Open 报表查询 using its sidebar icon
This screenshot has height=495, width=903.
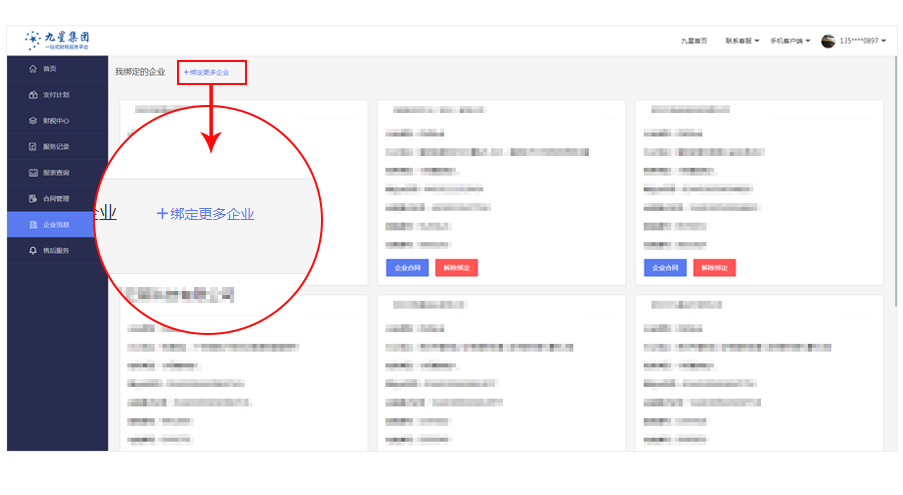pos(33,173)
